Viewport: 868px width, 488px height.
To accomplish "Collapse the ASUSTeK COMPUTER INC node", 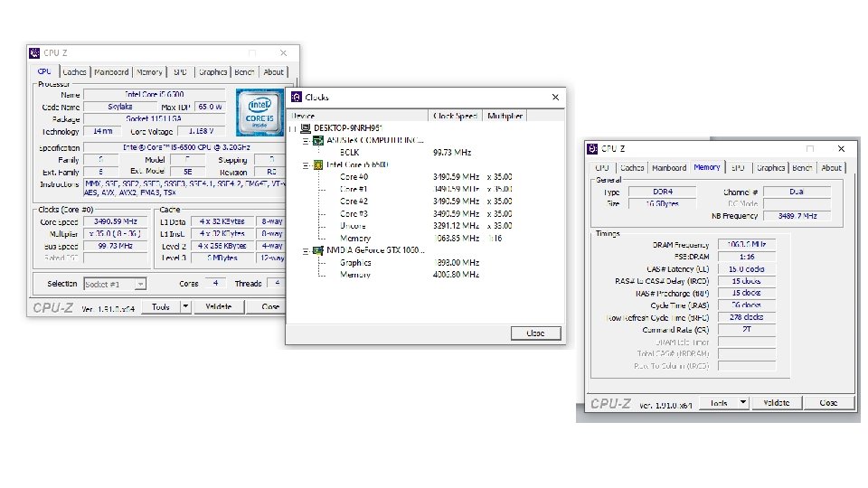I will click(x=306, y=141).
